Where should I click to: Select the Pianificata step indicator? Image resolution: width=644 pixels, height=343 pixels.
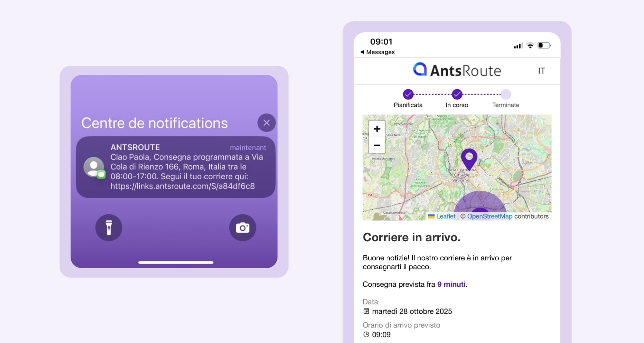(x=408, y=94)
